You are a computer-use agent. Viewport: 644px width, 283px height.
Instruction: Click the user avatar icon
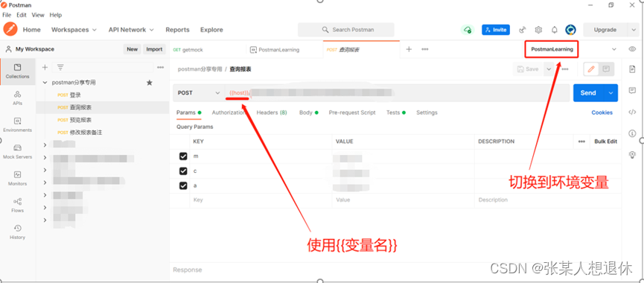[570, 30]
